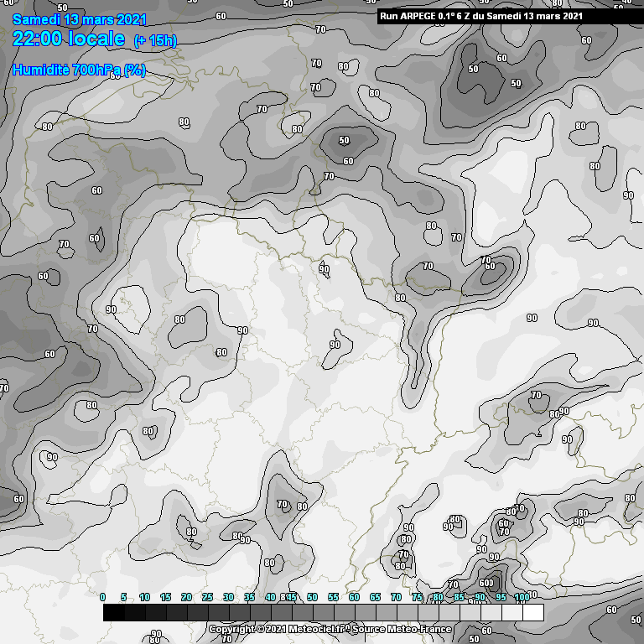The image size is (644, 644).
Task: Click the 'Source Meteo-France' credit text
Action: 401,629
